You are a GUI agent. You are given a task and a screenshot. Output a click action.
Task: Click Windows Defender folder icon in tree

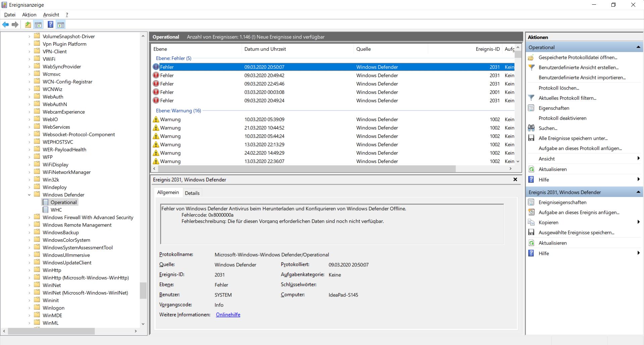[x=37, y=194]
